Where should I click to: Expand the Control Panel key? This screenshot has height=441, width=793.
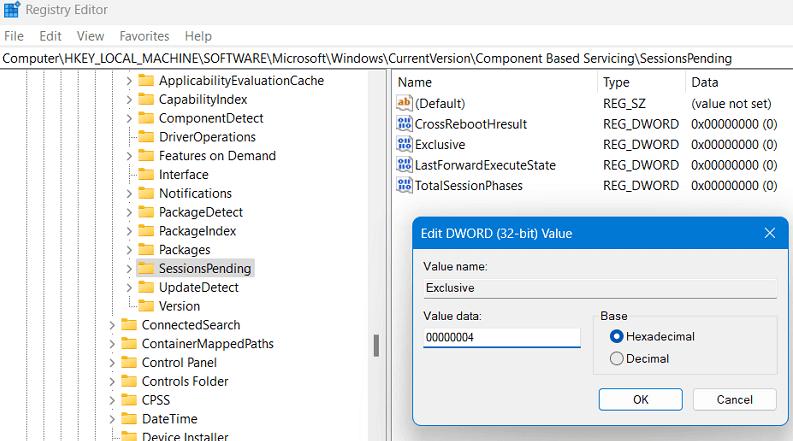(112, 363)
